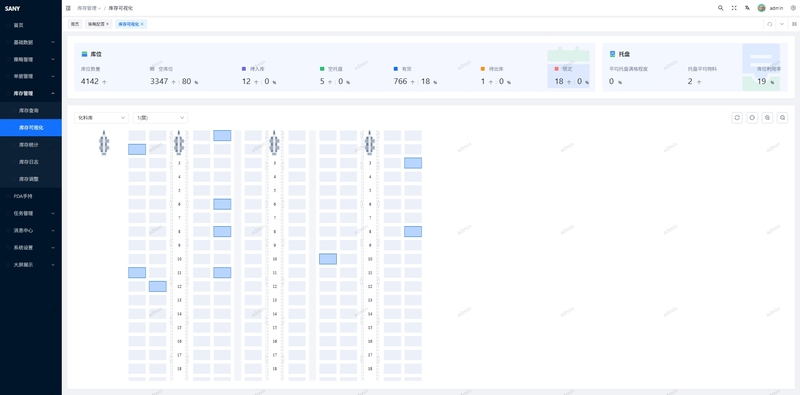Open PDA手持 sidebar item

(x=31, y=196)
